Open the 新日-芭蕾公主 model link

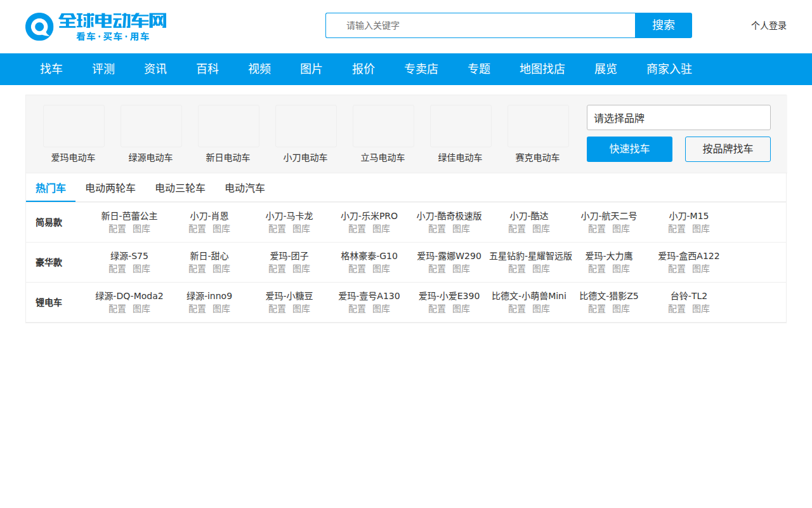coord(129,216)
